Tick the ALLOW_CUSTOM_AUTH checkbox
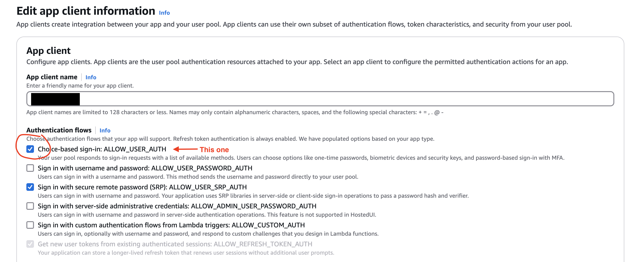The height and width of the screenshot is (262, 644). point(30,225)
